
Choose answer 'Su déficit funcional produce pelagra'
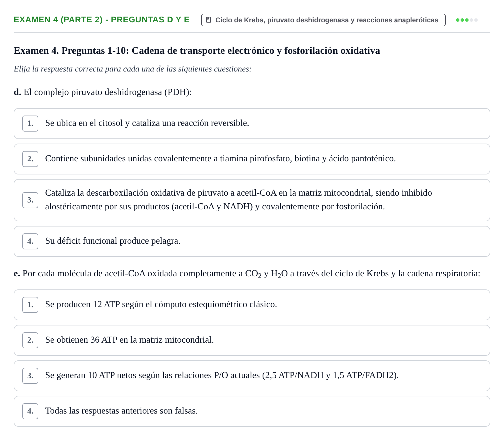(x=252, y=241)
